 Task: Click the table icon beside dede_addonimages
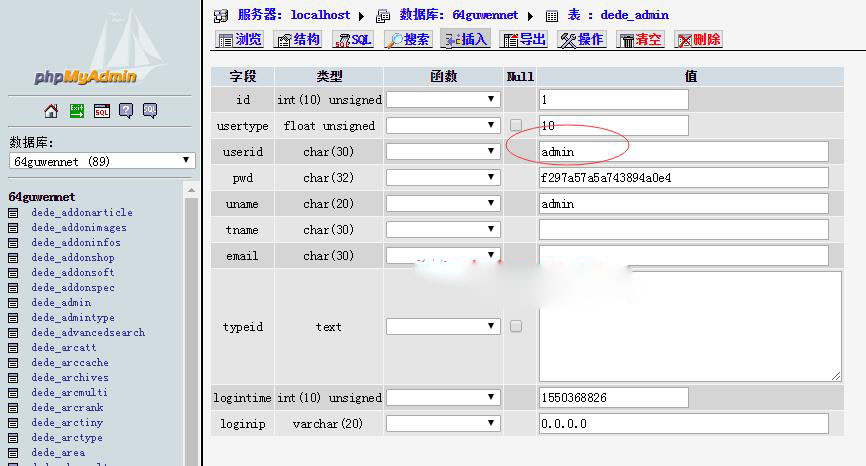click(13, 227)
